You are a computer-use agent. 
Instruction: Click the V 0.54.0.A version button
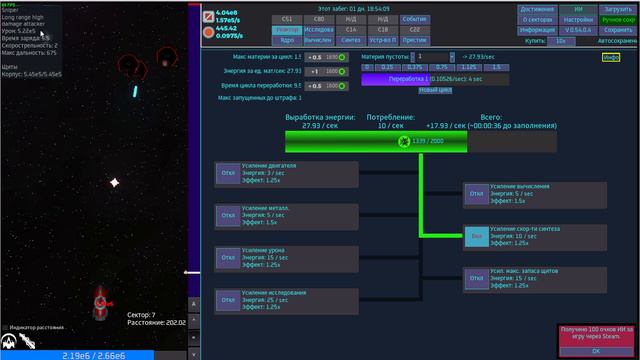pos(578,30)
